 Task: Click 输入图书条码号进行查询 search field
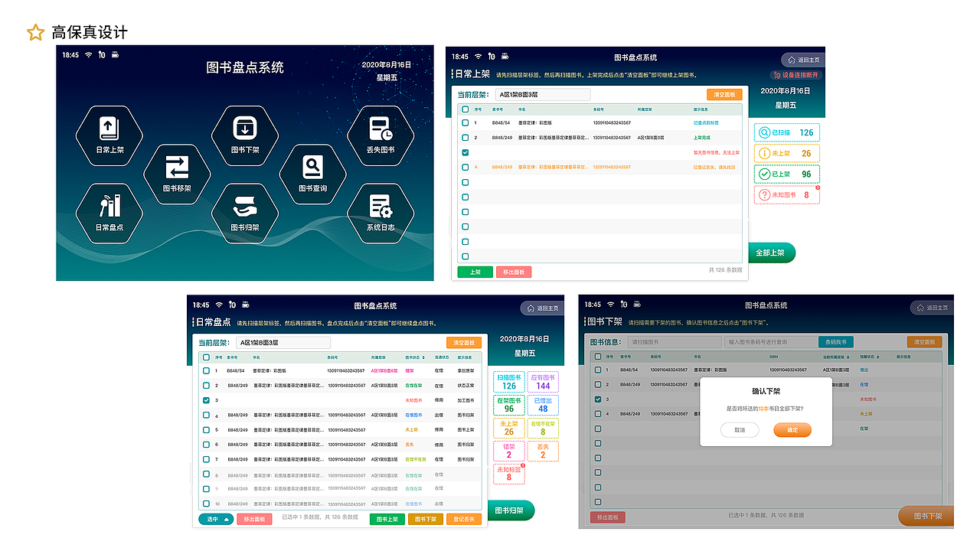(x=771, y=342)
